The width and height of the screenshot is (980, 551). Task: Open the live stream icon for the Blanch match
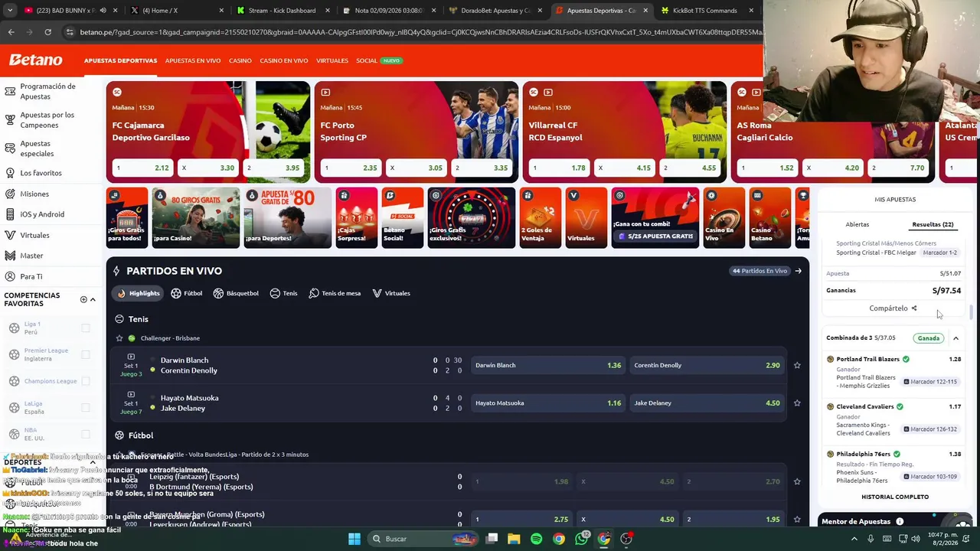(x=131, y=357)
